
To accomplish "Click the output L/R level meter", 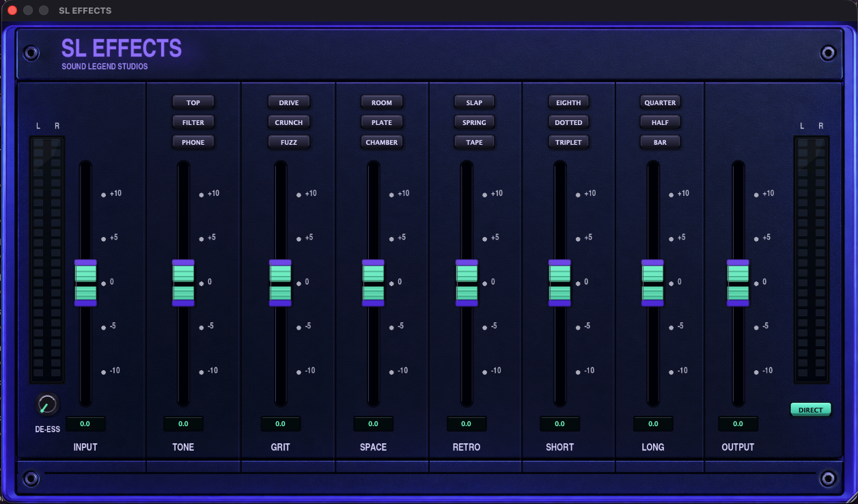I will coord(811,260).
